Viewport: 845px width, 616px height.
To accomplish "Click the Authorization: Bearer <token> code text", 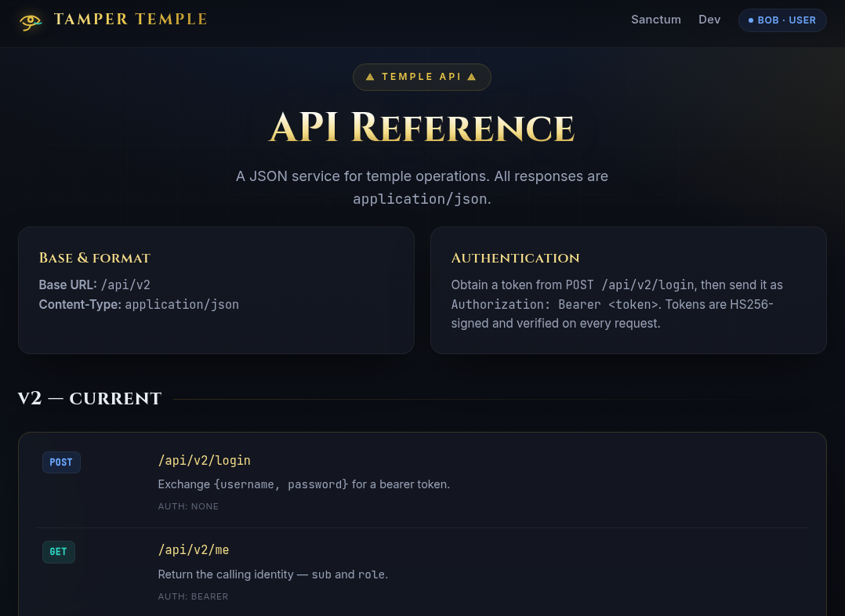I will [x=555, y=305].
